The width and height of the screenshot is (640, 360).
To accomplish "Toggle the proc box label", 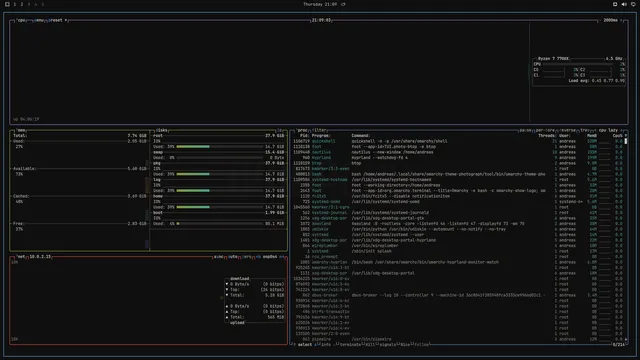I will pyautogui.click(x=302, y=130).
